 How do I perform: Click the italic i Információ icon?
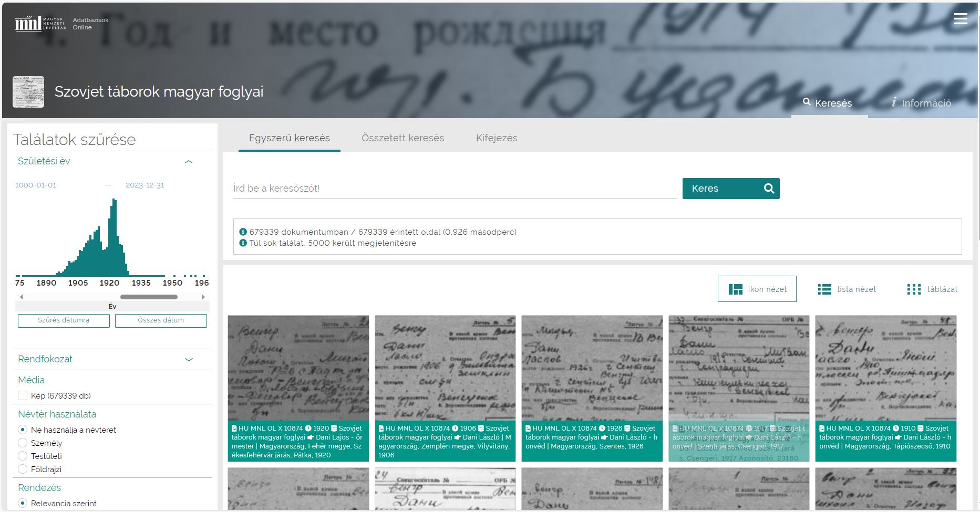(x=894, y=102)
